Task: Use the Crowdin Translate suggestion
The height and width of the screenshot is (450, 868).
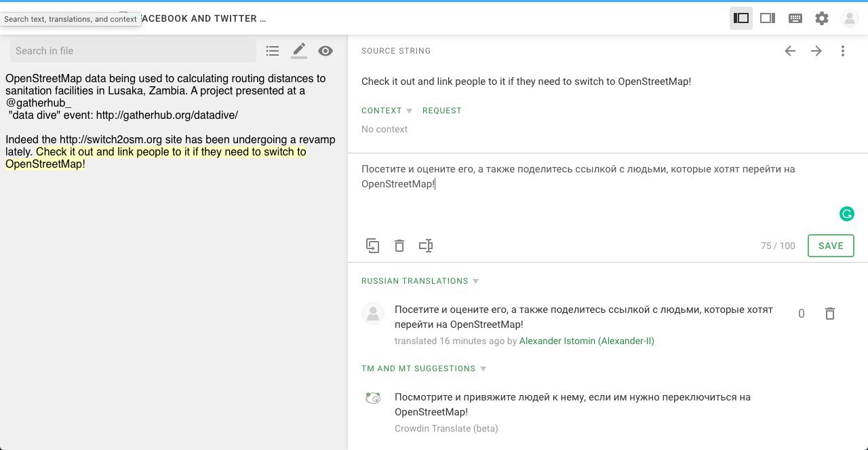Action: 572,405
